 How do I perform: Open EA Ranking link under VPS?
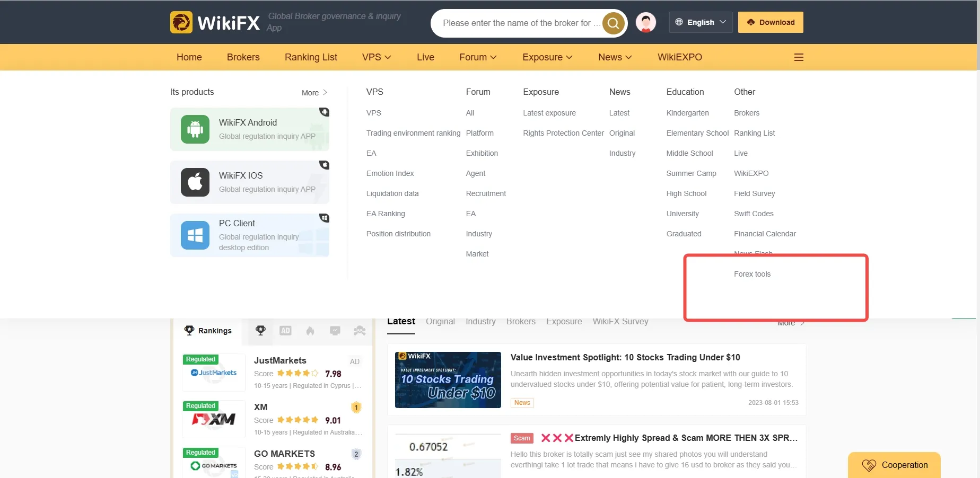tap(386, 214)
